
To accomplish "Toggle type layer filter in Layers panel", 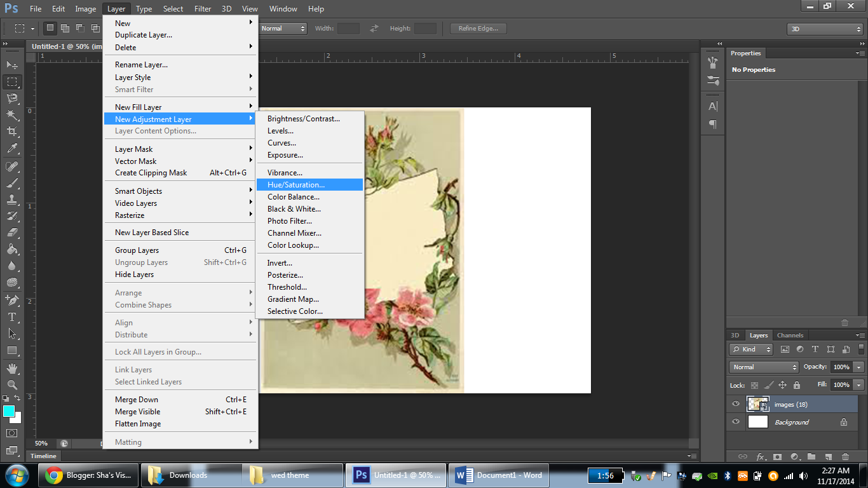I will click(x=815, y=349).
